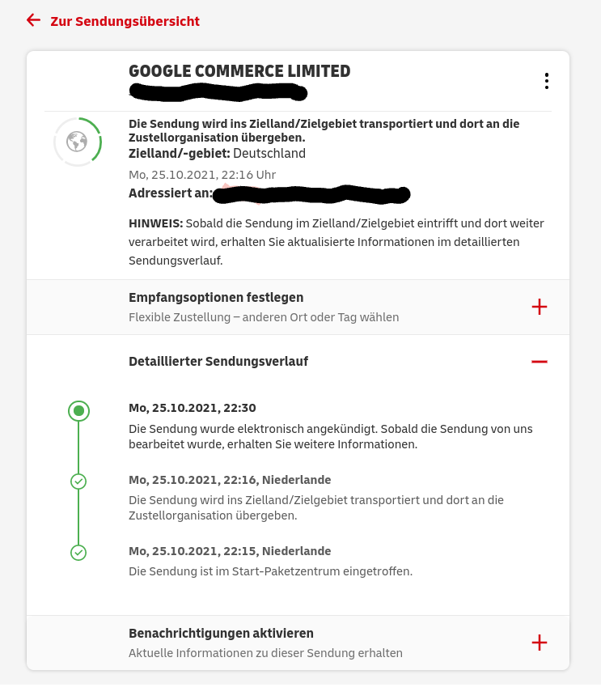Screen dimensions: 601x700
Task: Click the Start-Paketzentrum eingetroffen event text
Action: click(x=270, y=571)
